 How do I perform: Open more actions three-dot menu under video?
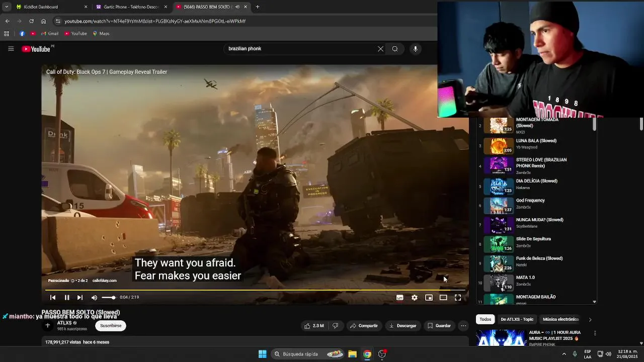tap(463, 326)
